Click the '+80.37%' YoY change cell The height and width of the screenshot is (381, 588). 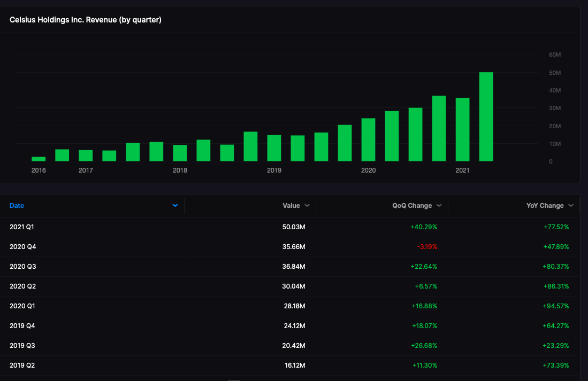[556, 267]
